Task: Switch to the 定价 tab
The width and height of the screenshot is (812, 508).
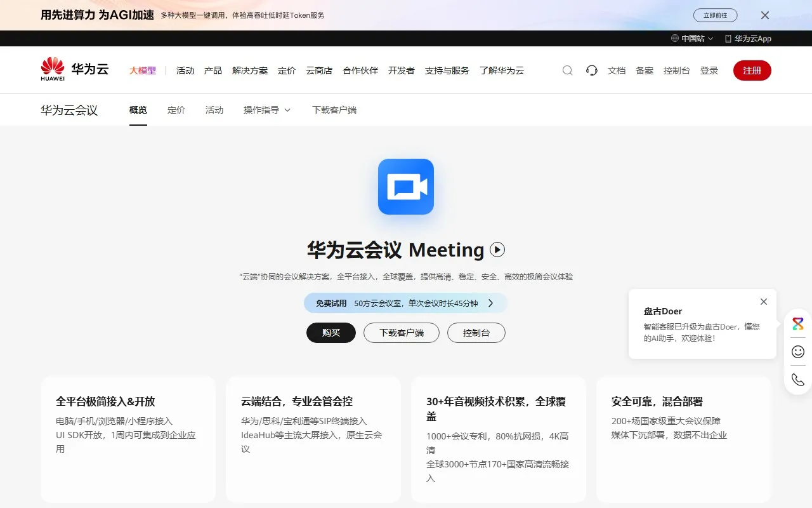Action: click(x=176, y=109)
